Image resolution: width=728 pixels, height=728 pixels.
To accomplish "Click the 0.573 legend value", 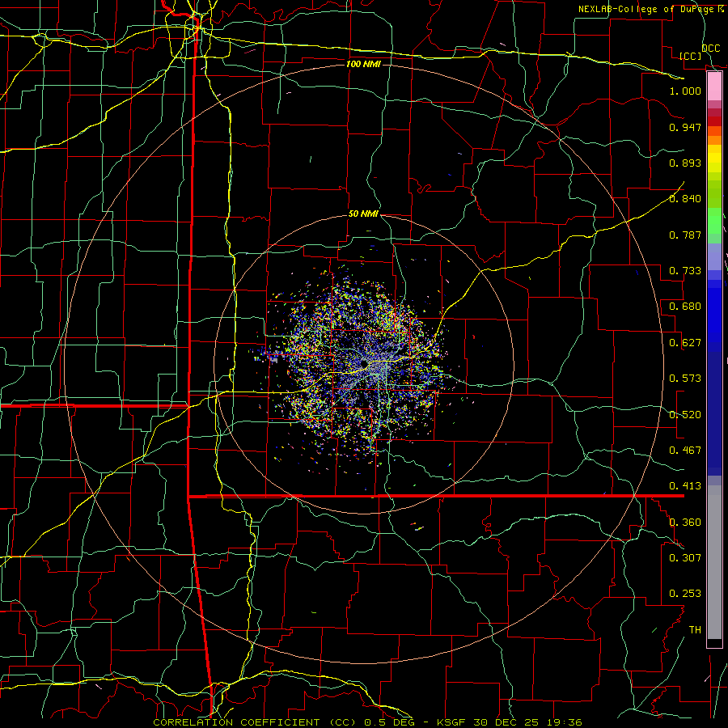I will 685,379.
